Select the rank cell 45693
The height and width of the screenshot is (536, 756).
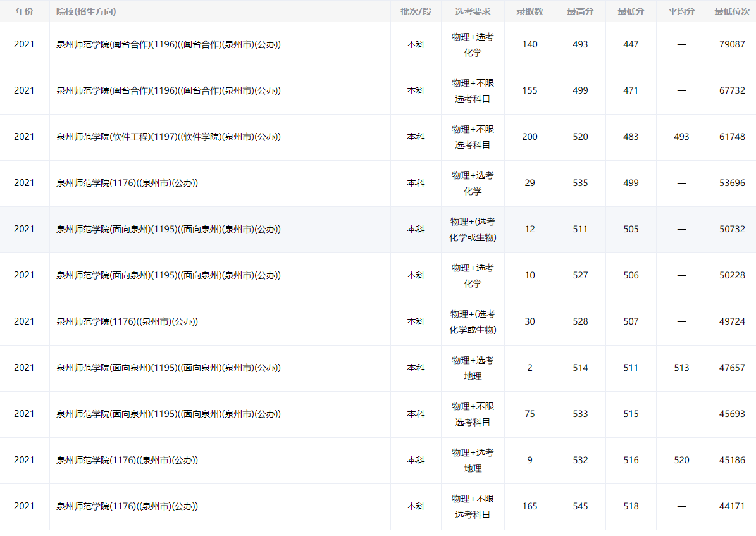pyautogui.click(x=732, y=414)
